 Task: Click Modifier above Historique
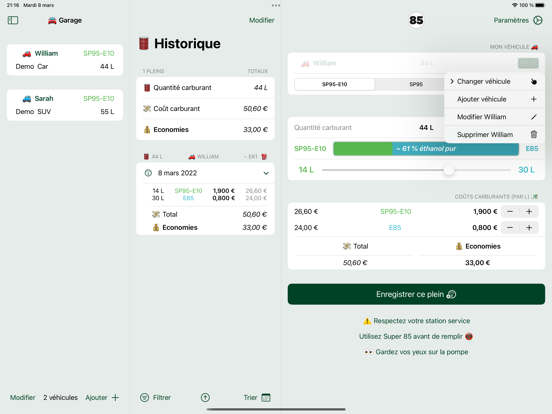tap(262, 20)
